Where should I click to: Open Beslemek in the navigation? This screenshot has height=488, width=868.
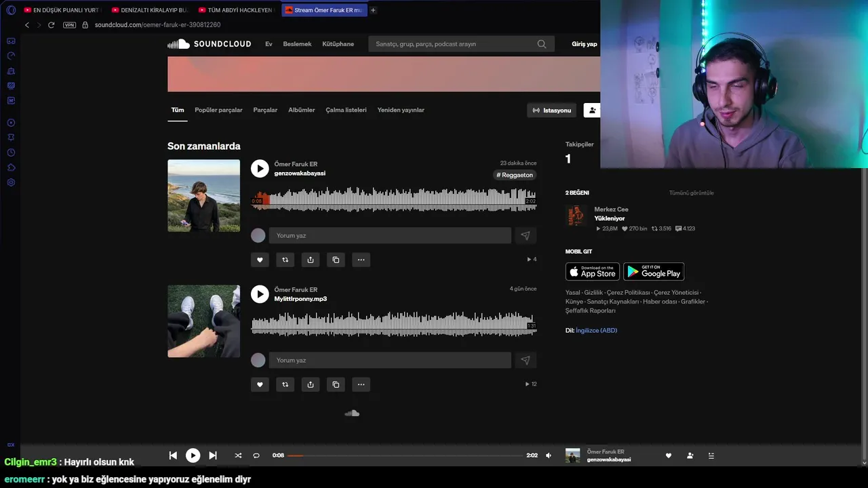pos(297,44)
